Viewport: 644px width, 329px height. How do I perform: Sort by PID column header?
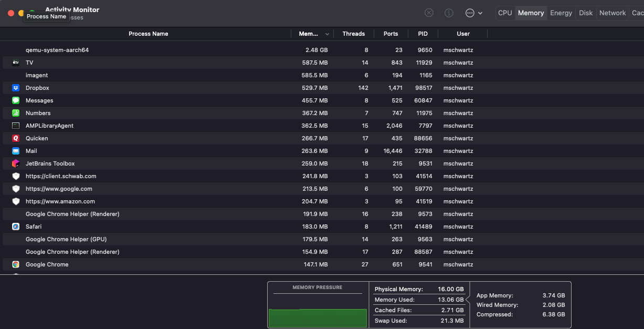(423, 34)
